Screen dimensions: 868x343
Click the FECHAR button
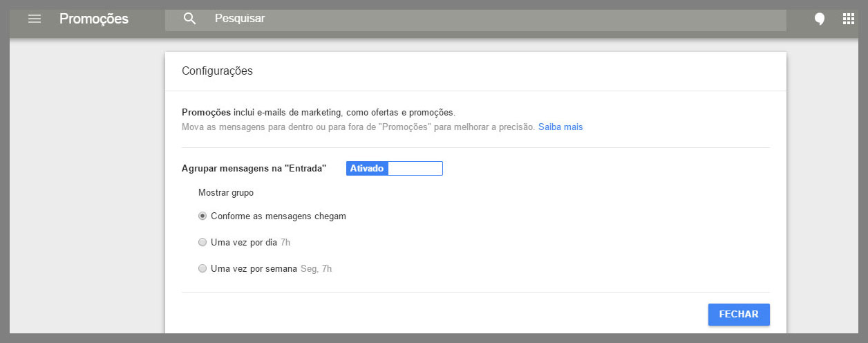tap(739, 314)
